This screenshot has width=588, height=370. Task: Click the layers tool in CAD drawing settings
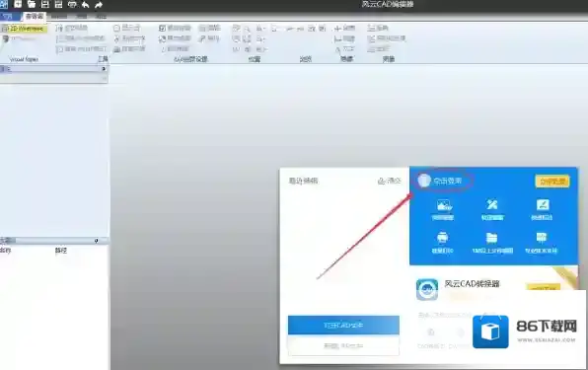[x=210, y=28]
